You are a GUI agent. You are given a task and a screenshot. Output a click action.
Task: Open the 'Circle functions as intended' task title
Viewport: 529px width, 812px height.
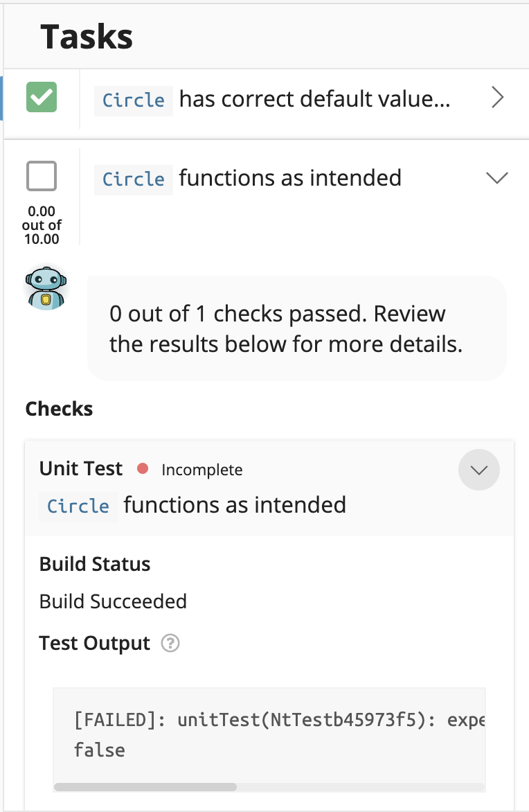click(289, 178)
